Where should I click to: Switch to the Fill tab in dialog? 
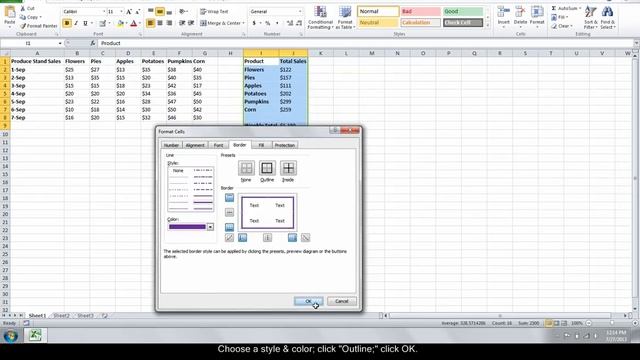coord(261,145)
